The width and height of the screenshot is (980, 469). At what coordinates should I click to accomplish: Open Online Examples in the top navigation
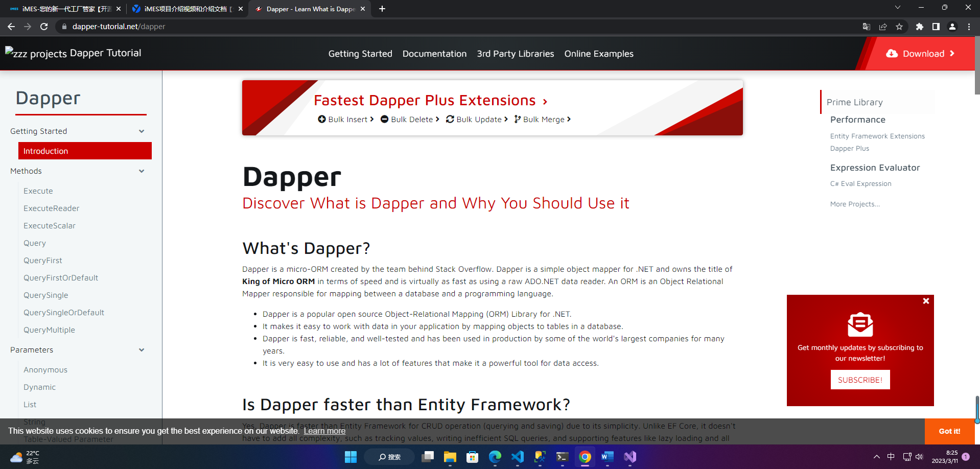(x=599, y=54)
